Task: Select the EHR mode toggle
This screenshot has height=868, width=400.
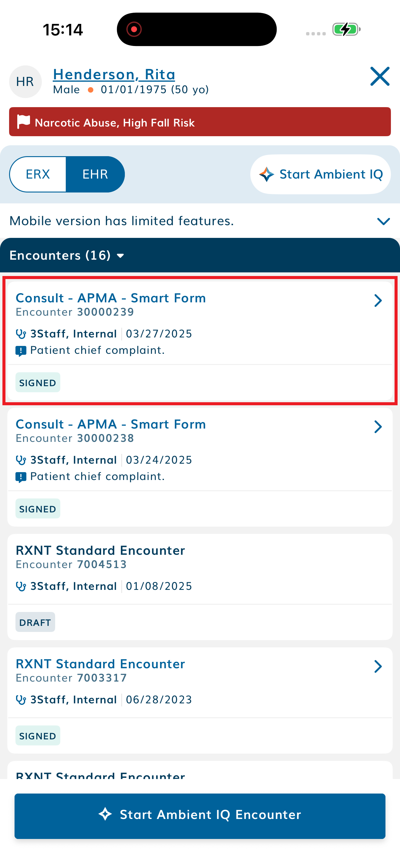Action: point(95,174)
